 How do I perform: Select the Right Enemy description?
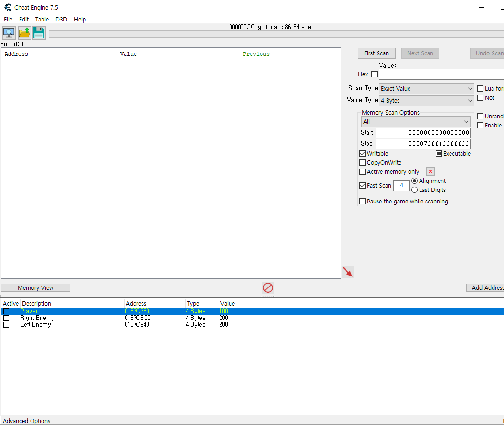pyautogui.click(x=38, y=318)
